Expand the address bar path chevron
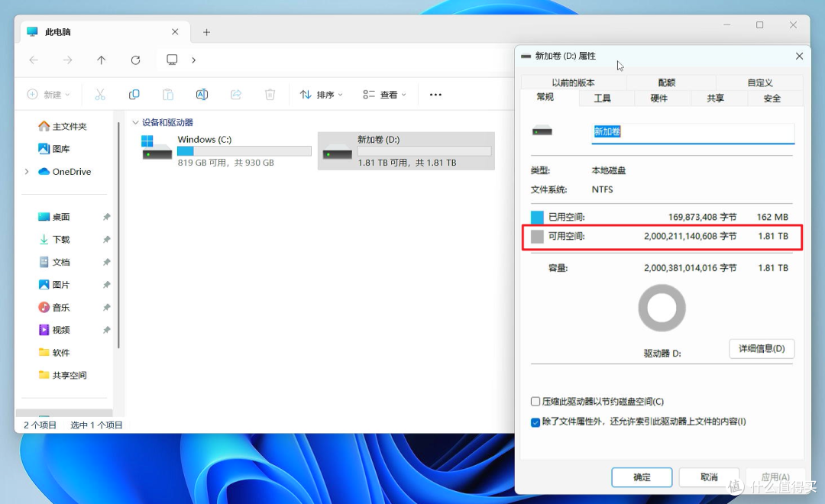 193,60
